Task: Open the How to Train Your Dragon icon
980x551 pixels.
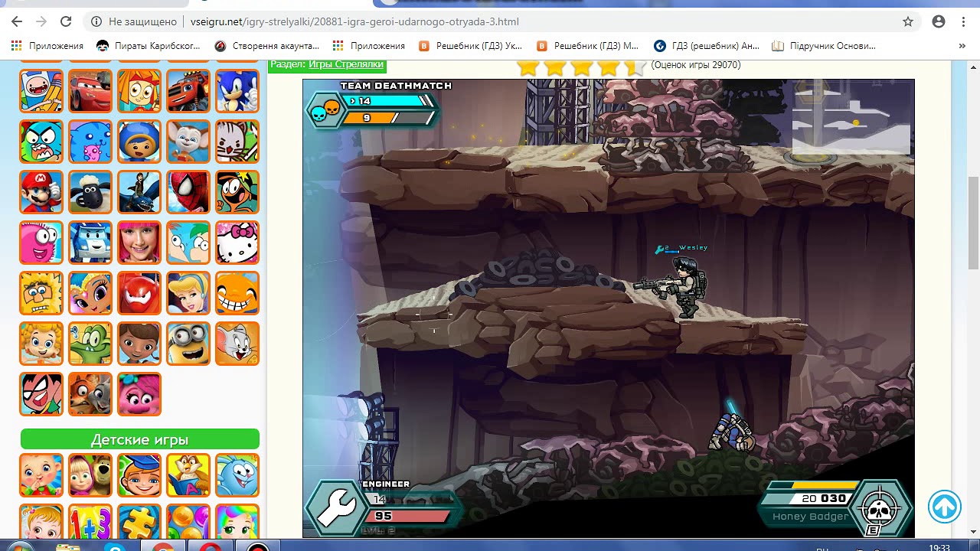Action: pos(139,191)
